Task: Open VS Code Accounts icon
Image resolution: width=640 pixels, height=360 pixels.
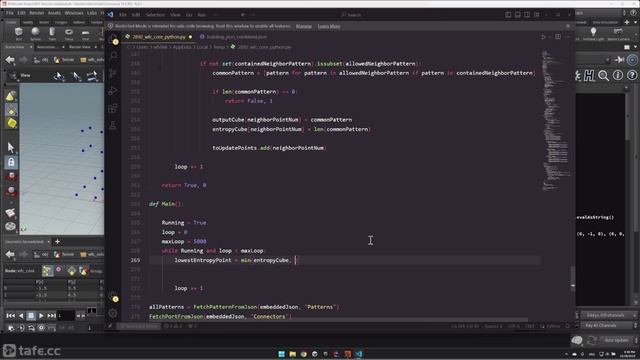Action: coord(113,297)
